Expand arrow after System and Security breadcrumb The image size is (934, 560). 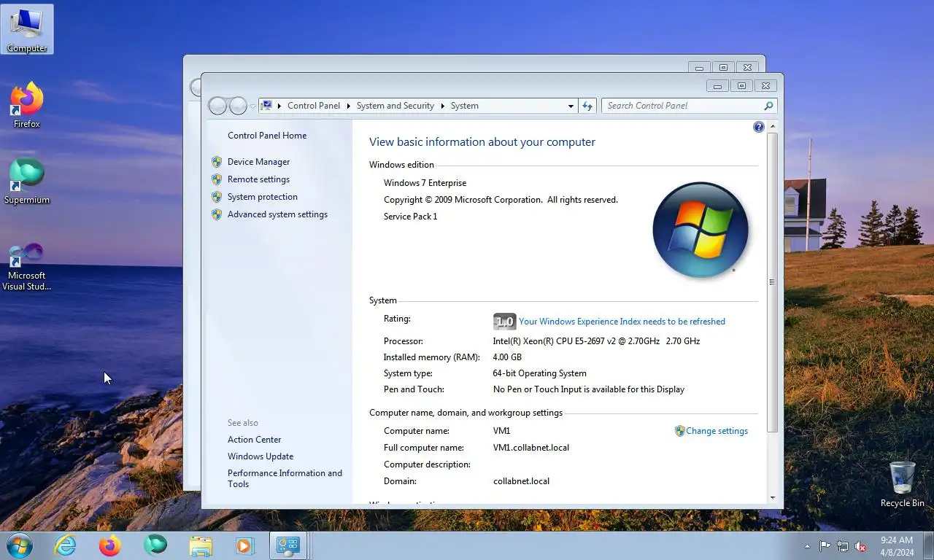(442, 106)
